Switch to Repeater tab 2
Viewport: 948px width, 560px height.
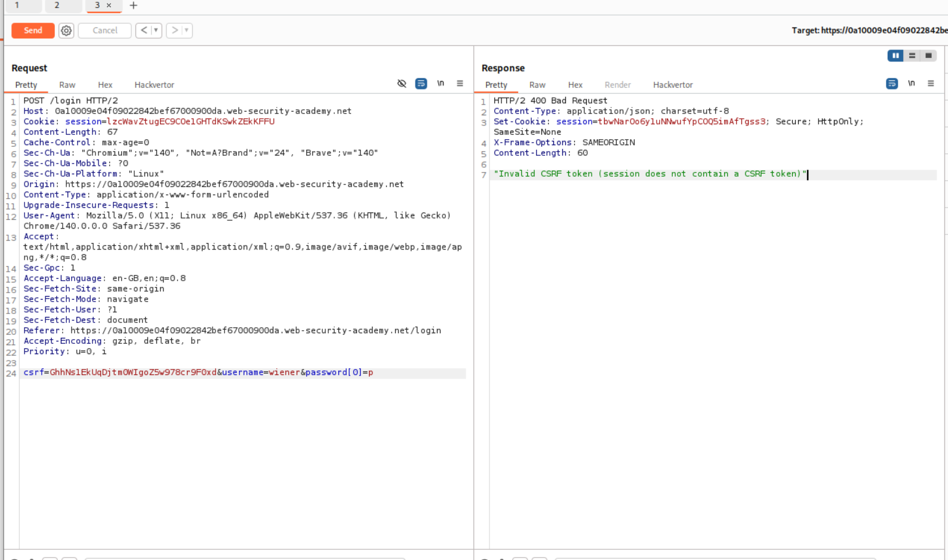(x=57, y=5)
